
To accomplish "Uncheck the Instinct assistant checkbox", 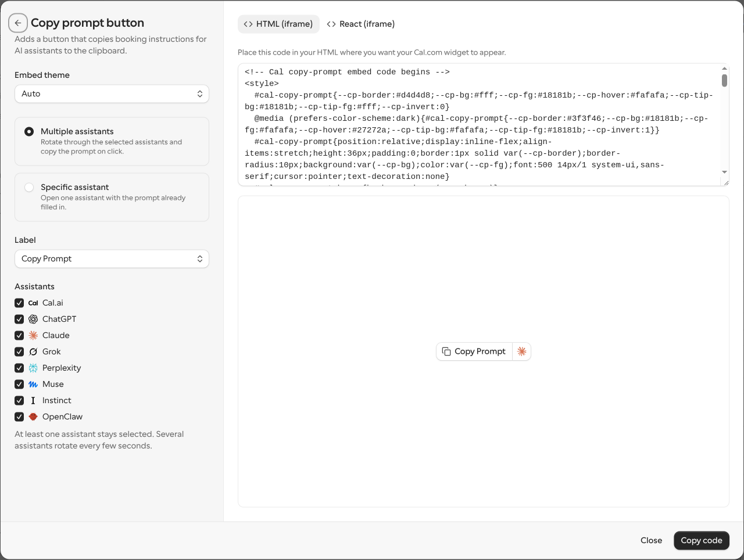I will coord(19,400).
